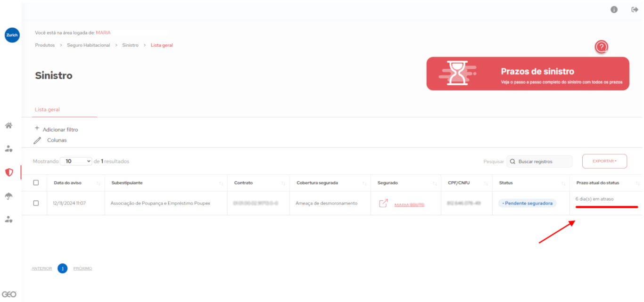Sort by the Segurado column
Screen dimensions: 644x302
406,183
